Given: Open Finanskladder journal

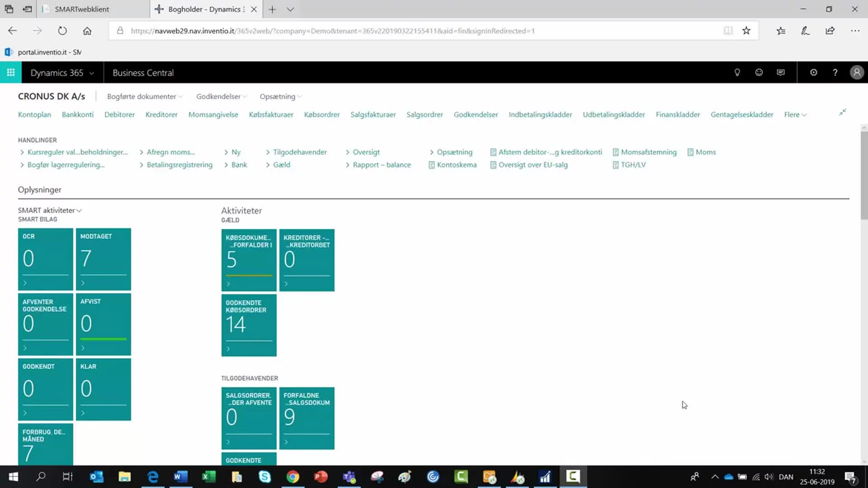Looking at the screenshot, I should point(678,114).
